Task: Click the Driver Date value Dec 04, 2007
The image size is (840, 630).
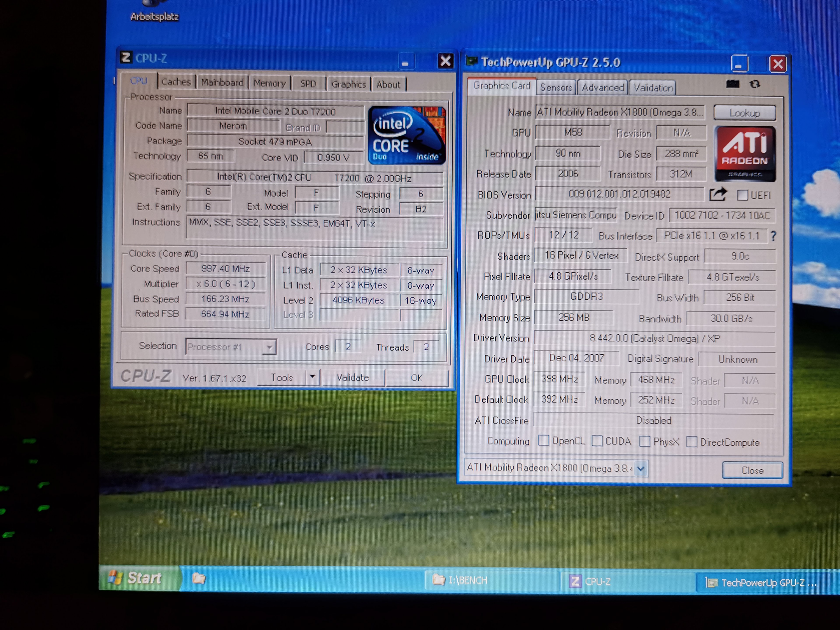Action: click(x=576, y=358)
